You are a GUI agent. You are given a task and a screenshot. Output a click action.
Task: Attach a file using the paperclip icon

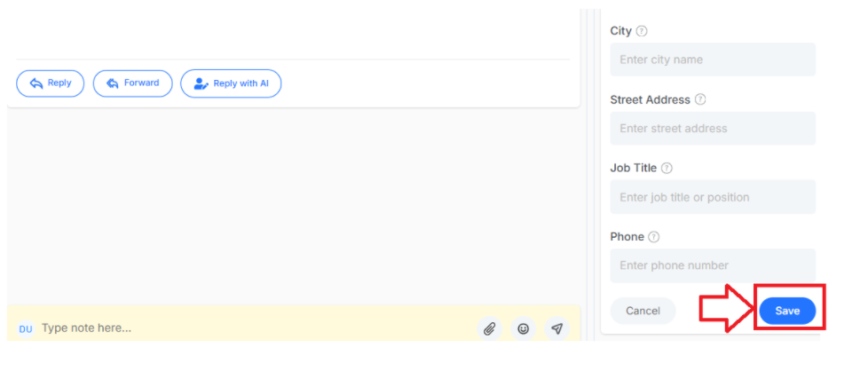tap(489, 329)
